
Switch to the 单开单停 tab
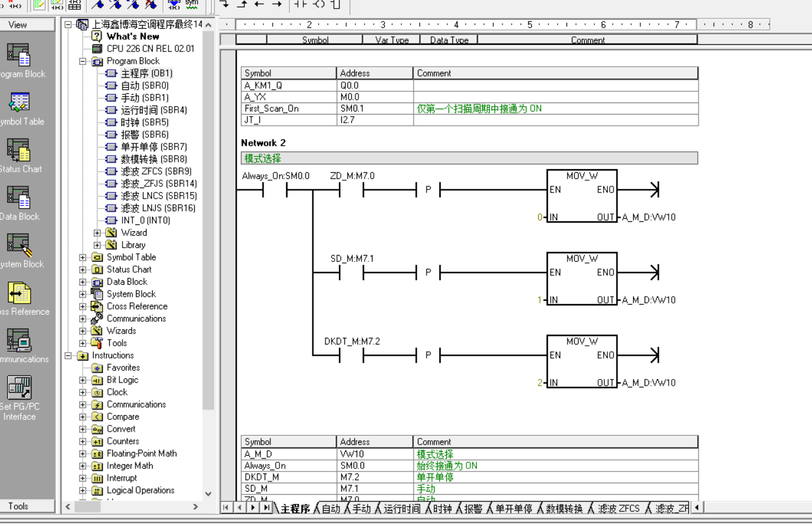(514, 508)
